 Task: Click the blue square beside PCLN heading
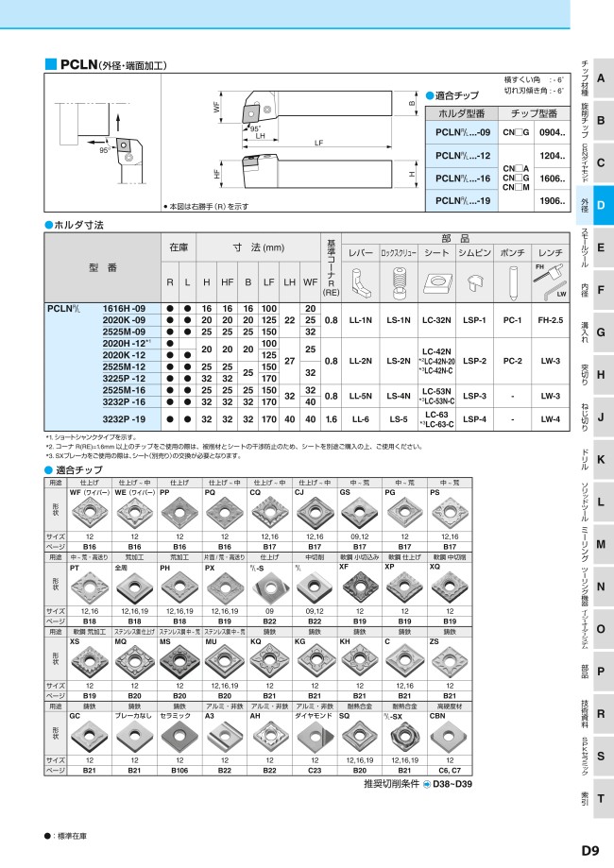click(x=51, y=64)
